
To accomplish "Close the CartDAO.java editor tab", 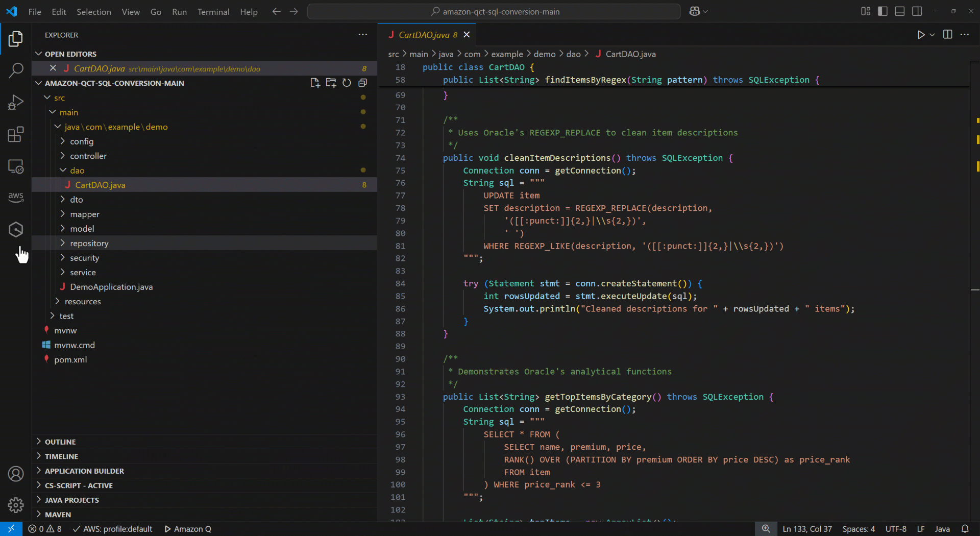I will pos(467,35).
